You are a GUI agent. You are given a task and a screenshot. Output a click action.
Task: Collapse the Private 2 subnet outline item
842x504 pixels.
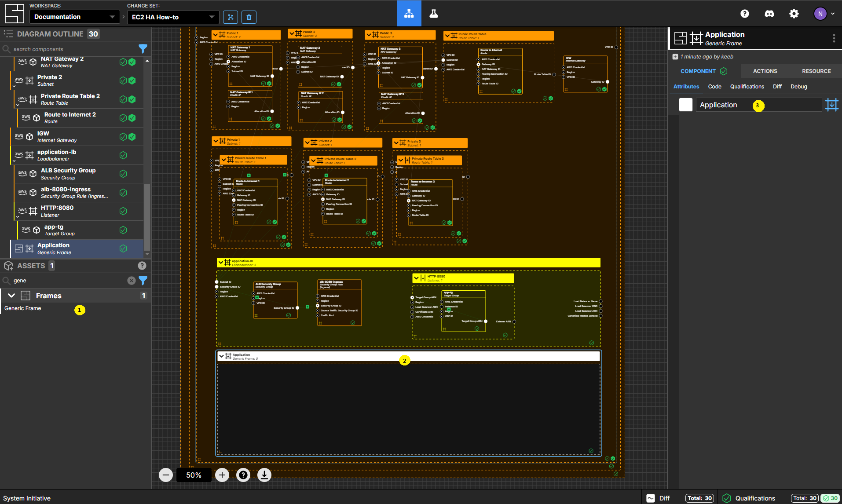click(x=14, y=86)
